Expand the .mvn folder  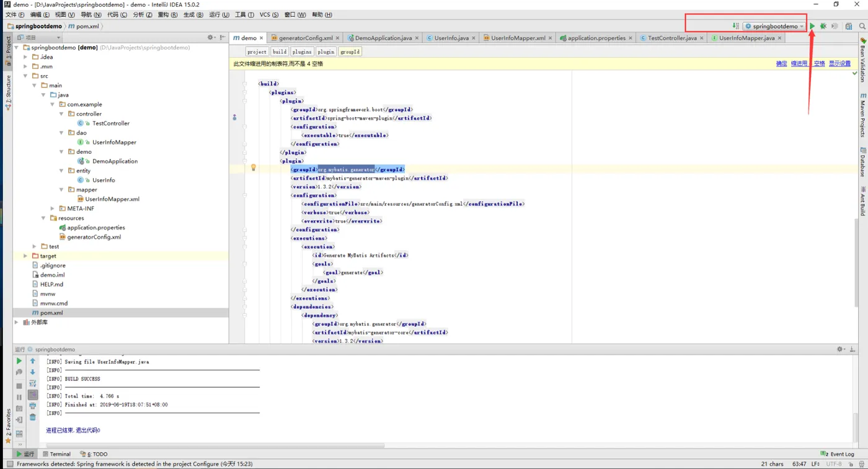coord(25,66)
